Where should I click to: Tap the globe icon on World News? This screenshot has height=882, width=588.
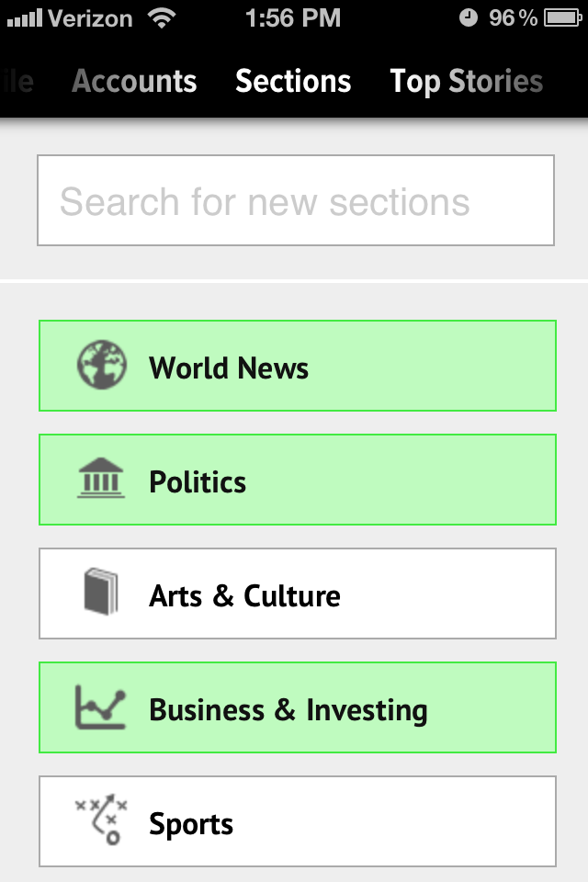[x=101, y=365]
